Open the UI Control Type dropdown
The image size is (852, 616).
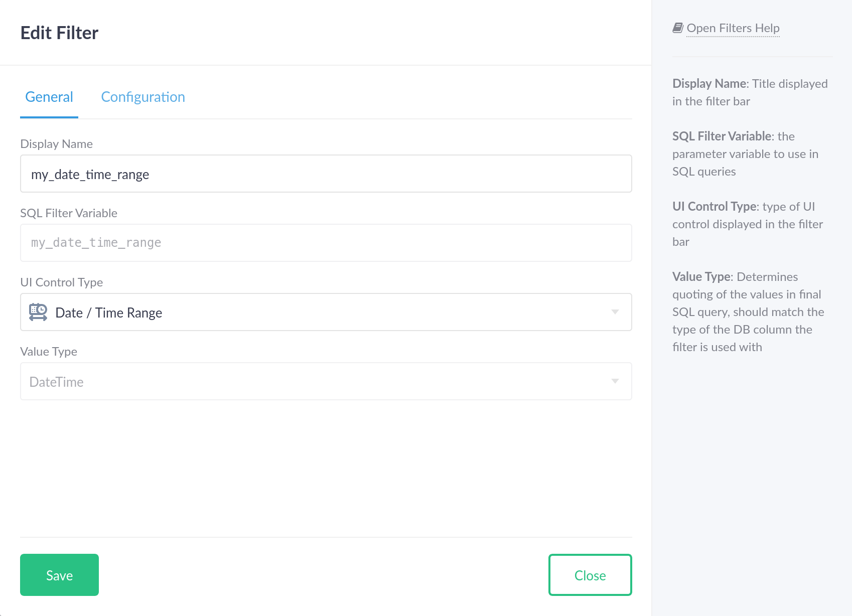click(x=326, y=312)
